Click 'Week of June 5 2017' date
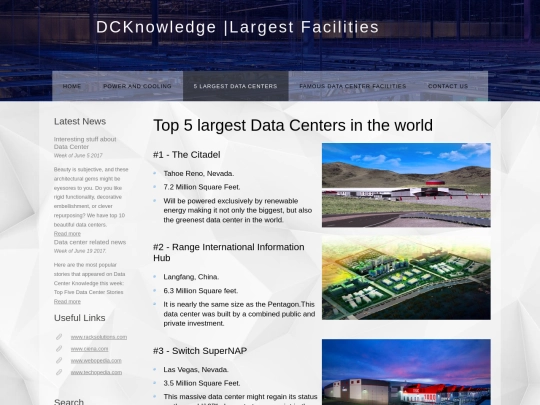The image size is (540, 405). 78,156
